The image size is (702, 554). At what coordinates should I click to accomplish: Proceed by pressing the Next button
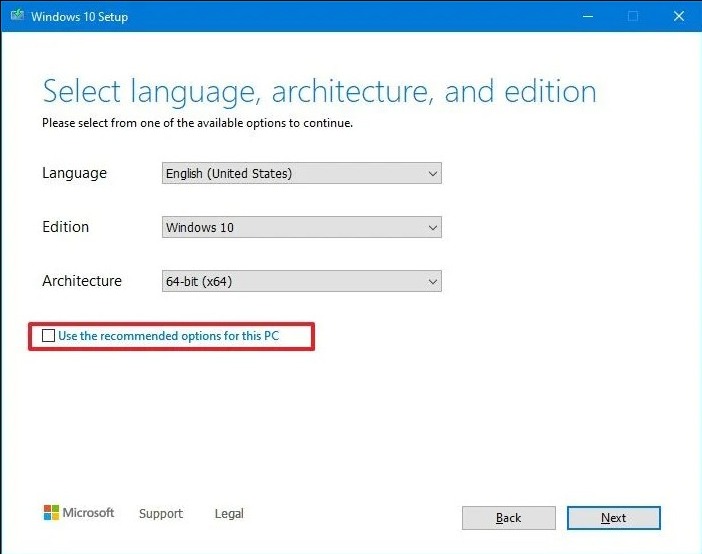pos(613,518)
